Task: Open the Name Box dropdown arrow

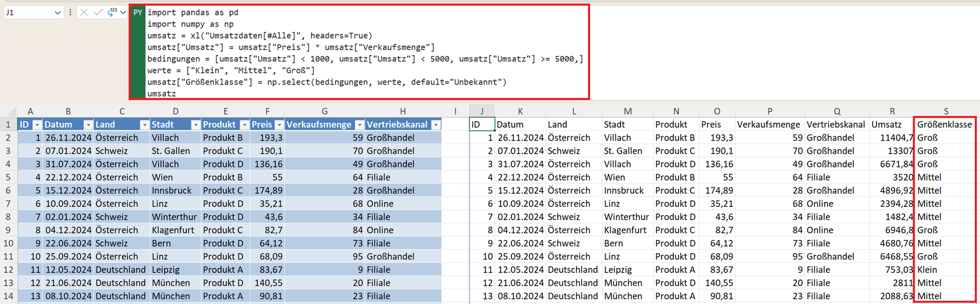Action: click(x=58, y=13)
